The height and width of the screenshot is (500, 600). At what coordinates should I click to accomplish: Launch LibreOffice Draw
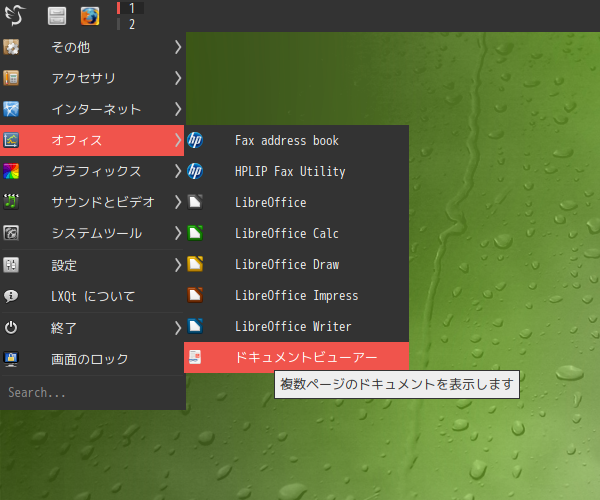pos(297,264)
